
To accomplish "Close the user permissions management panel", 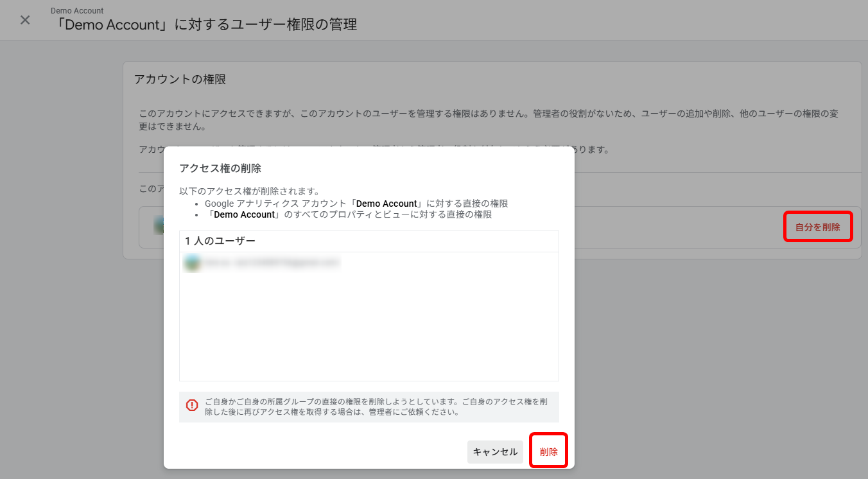I will pyautogui.click(x=25, y=20).
